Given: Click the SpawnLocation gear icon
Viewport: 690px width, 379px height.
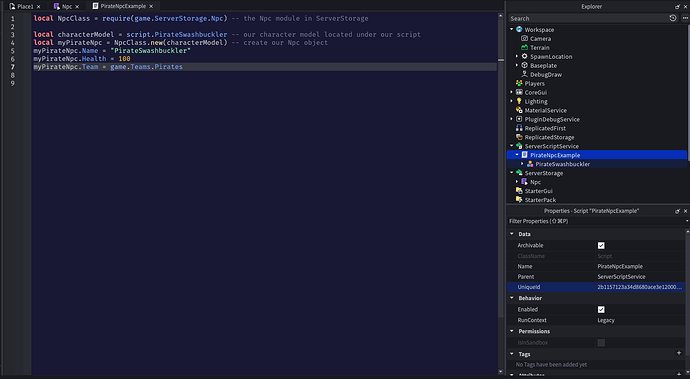Looking at the screenshot, I should click(x=525, y=56).
